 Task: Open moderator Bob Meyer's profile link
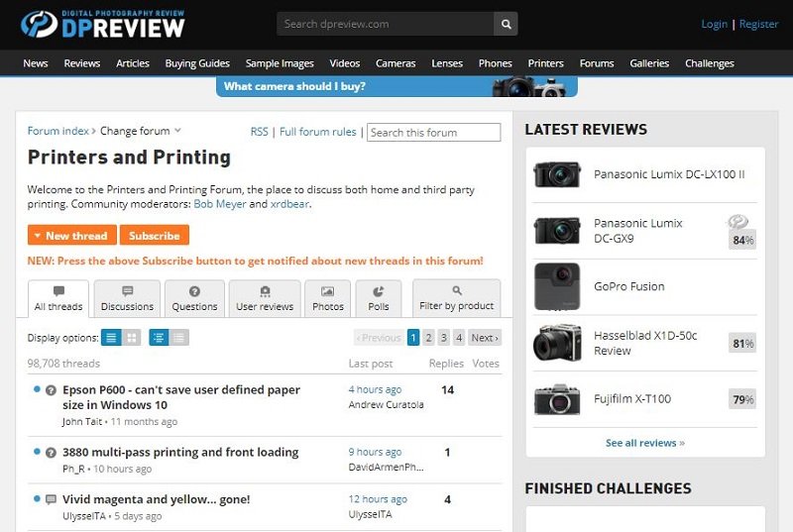220,204
